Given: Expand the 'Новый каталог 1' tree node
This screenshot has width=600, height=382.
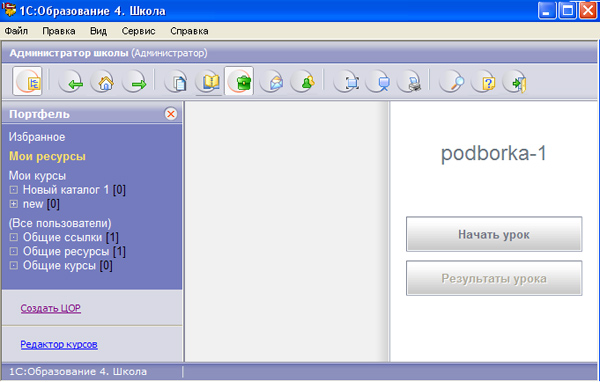Looking at the screenshot, I should (13, 189).
